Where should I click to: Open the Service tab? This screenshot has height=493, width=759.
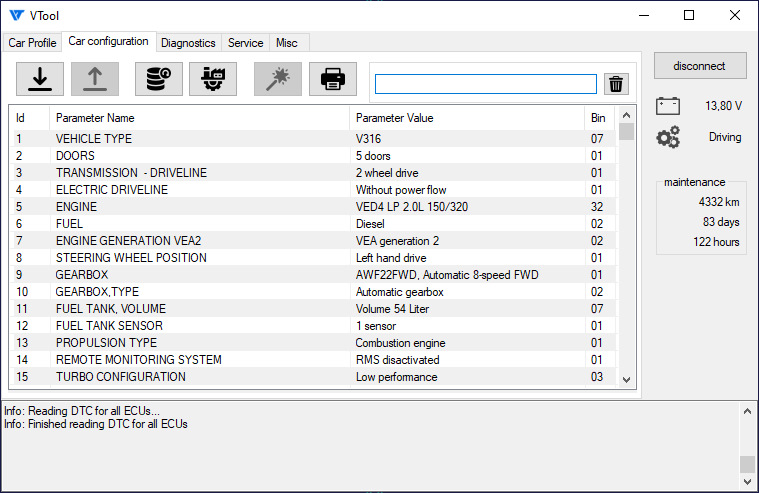245,43
